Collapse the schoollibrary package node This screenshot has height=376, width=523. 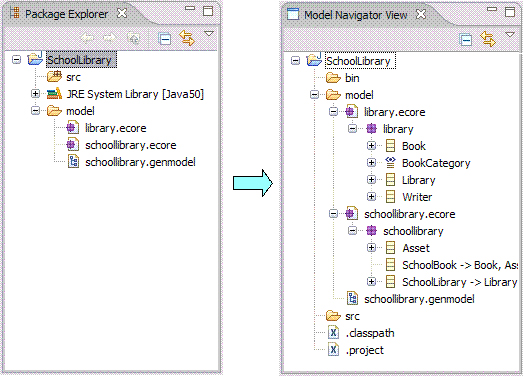pos(352,231)
